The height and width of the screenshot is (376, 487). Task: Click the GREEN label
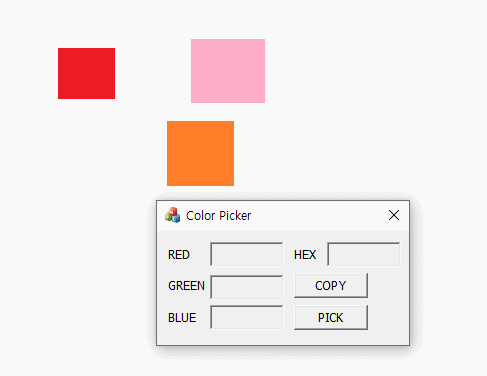pyautogui.click(x=186, y=286)
